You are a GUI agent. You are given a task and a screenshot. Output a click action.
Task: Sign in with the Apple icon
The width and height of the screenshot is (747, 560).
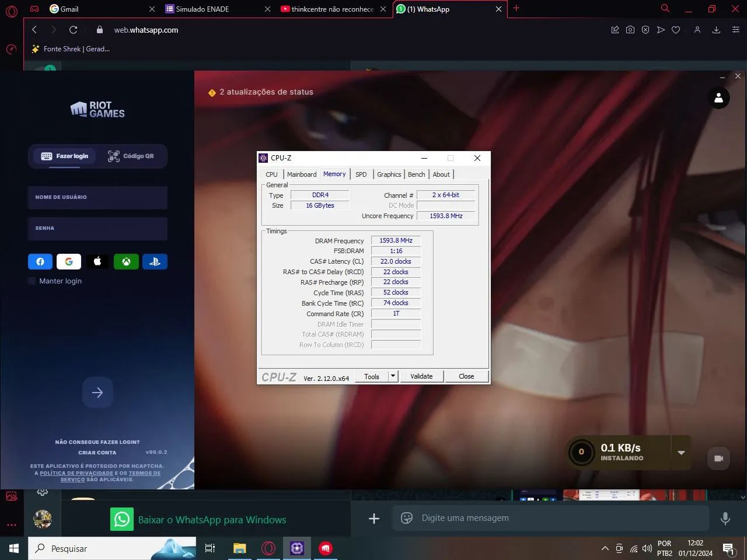97,261
